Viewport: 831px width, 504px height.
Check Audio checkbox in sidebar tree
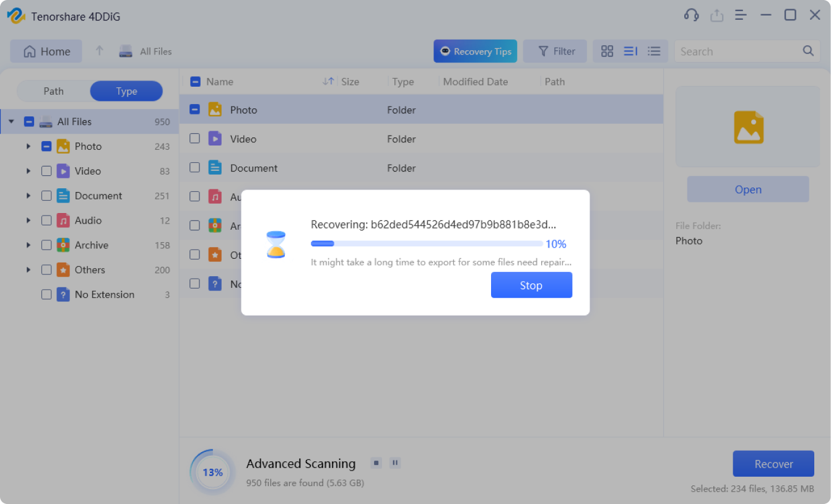[46, 220]
